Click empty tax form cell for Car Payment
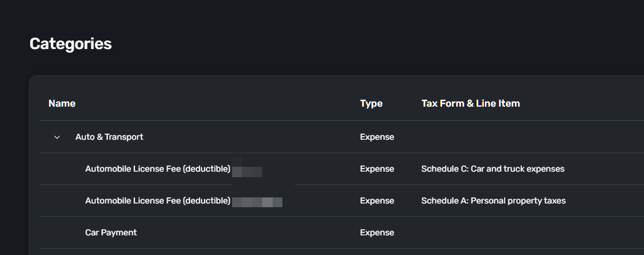This screenshot has width=644, height=255. click(491, 233)
